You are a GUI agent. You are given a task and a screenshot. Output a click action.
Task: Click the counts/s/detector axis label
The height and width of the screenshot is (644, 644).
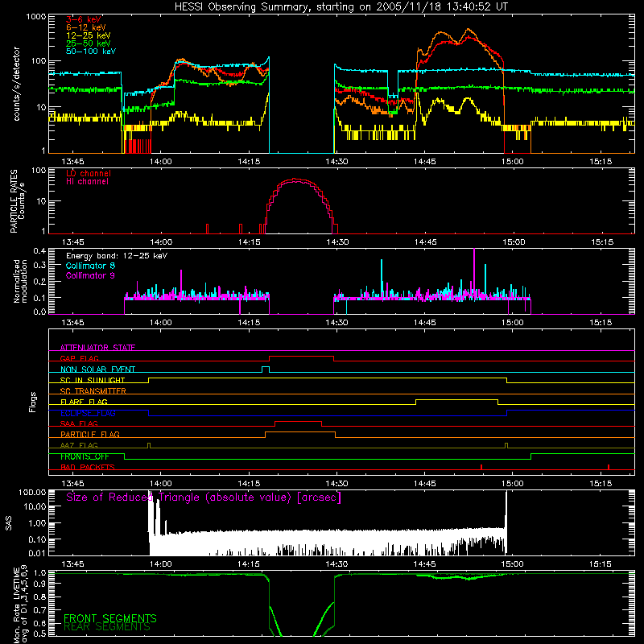tap(16, 84)
